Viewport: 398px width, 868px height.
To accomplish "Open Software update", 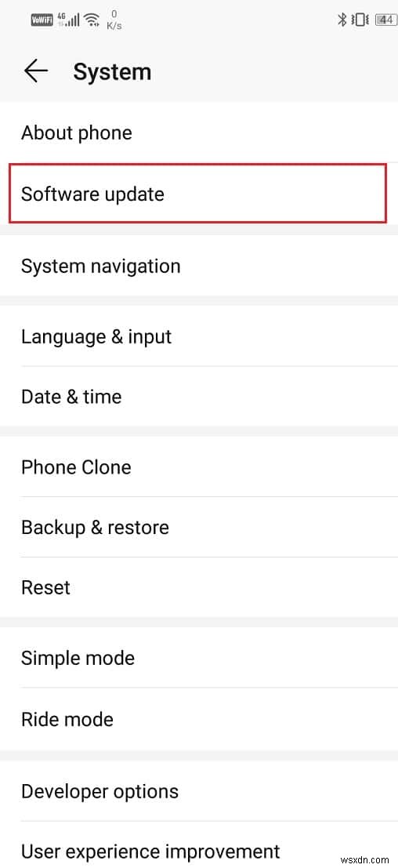I will 197,194.
